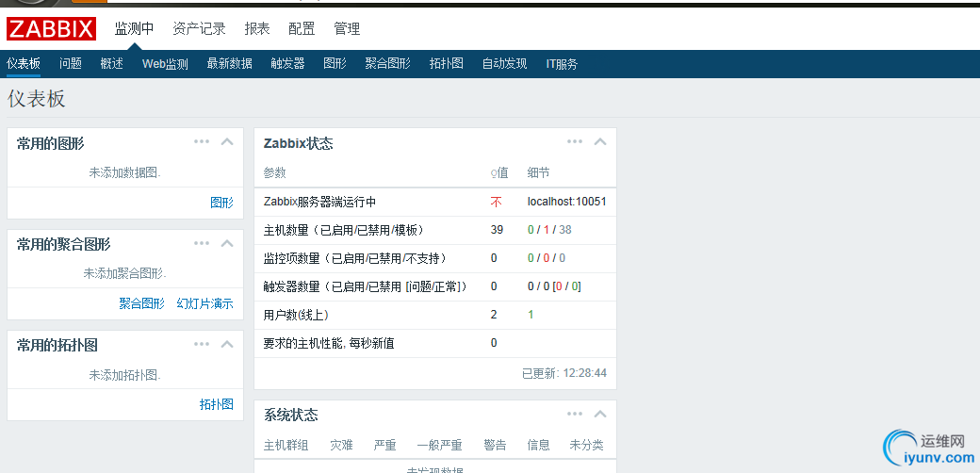Click the 未分类 severity column header

click(586, 446)
